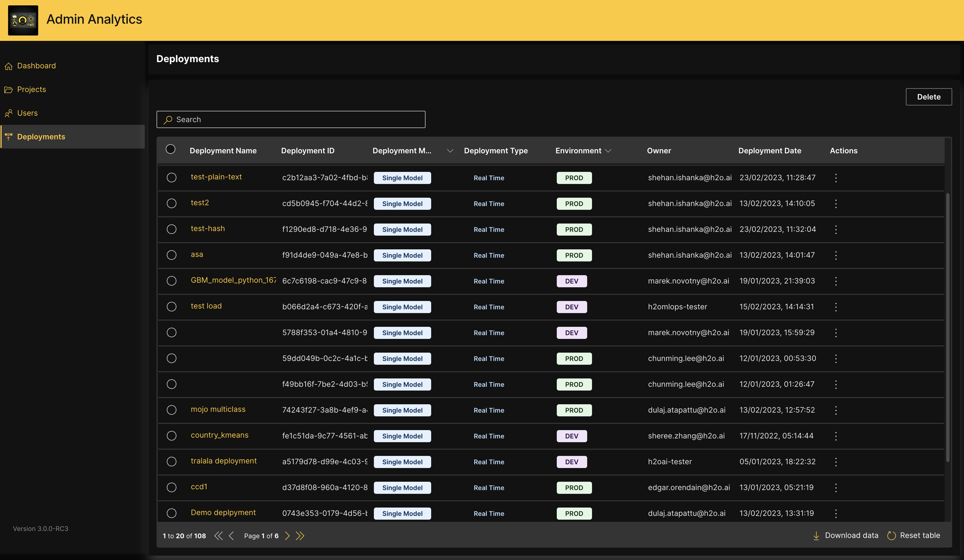Open actions menu for test-plain-text row
The image size is (964, 560).
click(x=836, y=178)
